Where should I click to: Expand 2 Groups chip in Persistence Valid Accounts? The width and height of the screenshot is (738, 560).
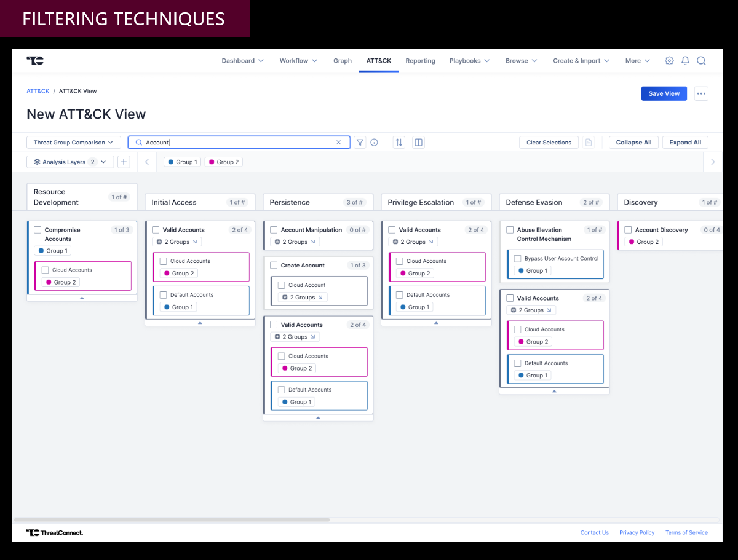click(x=295, y=337)
